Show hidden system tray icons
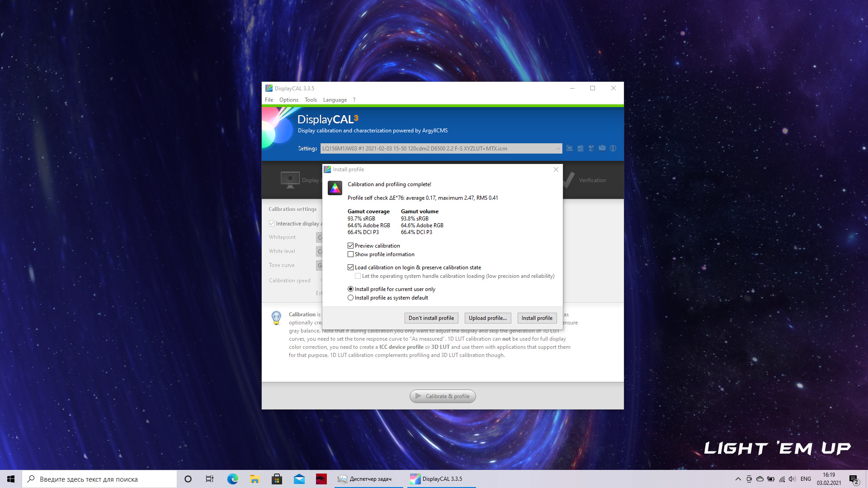This screenshot has width=868, height=488. point(738,479)
